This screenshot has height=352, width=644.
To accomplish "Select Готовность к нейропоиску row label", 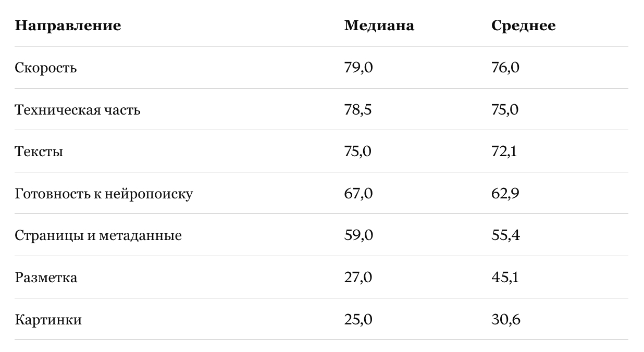I will pyautogui.click(x=104, y=194).
